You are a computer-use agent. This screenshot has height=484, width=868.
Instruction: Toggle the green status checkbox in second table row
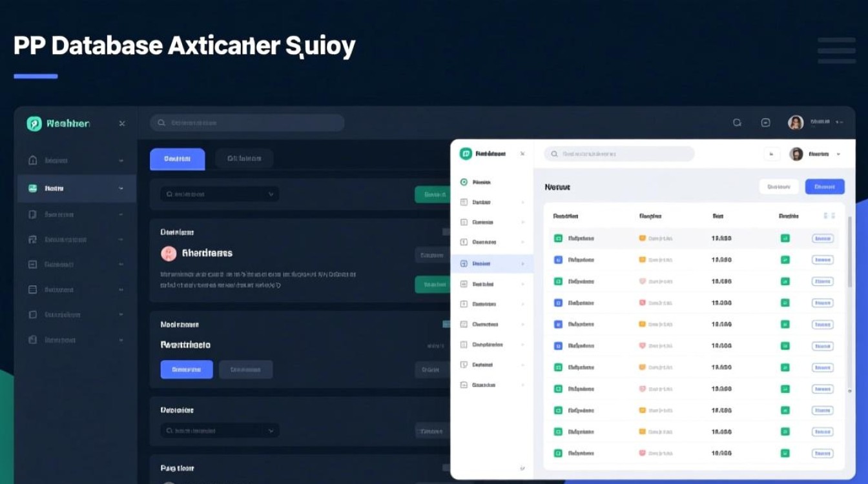[x=785, y=260]
